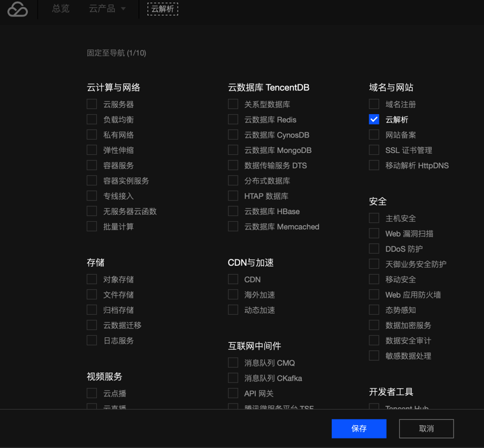Select Web 漏洞扫描 checkbox

pyautogui.click(x=374, y=233)
